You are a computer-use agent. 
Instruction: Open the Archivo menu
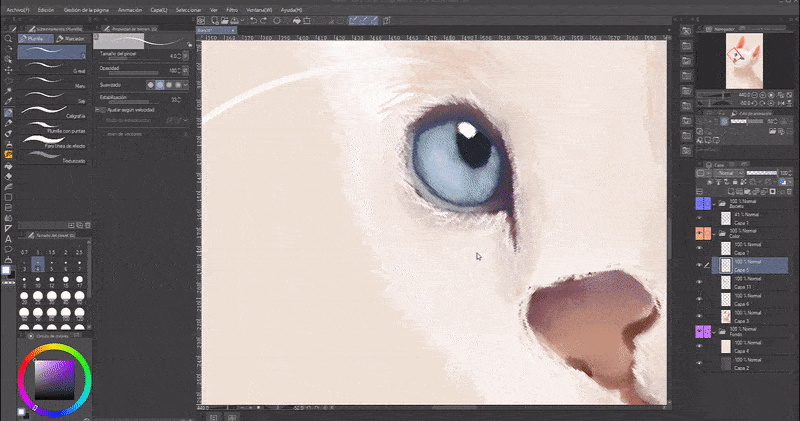18,10
